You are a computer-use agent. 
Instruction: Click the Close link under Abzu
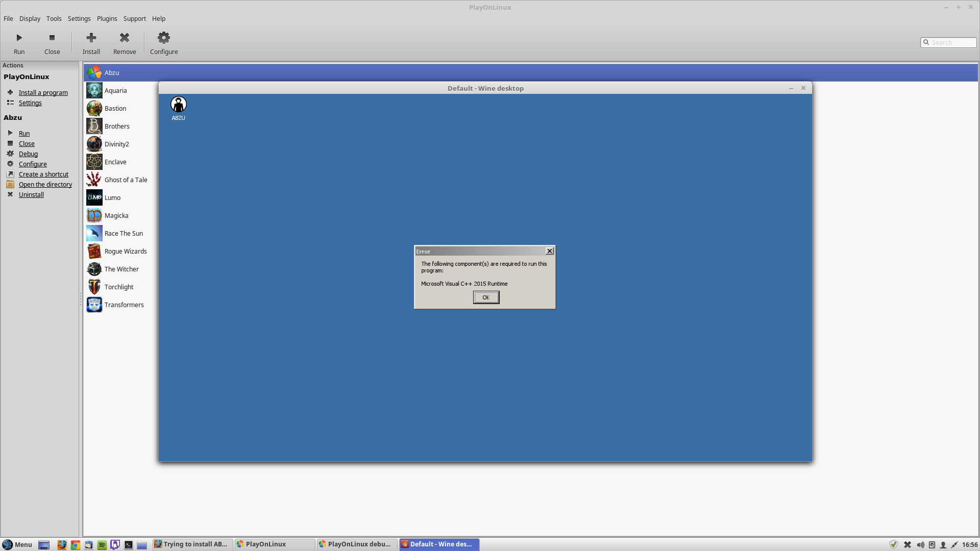click(27, 143)
